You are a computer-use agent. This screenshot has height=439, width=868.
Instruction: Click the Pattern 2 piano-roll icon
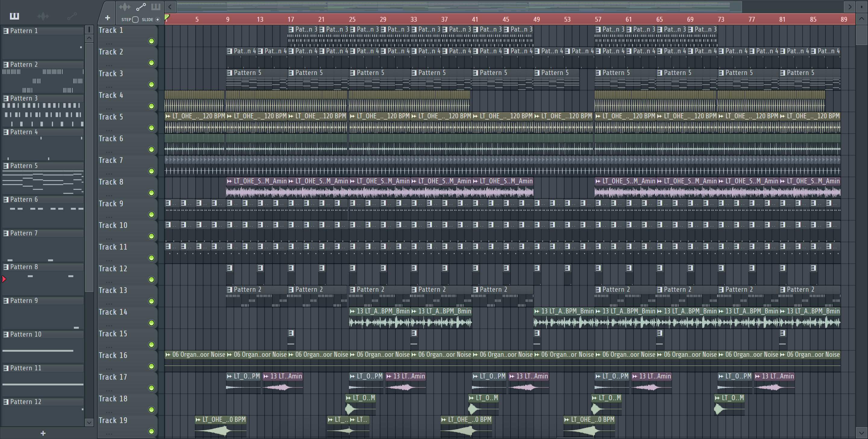pos(6,64)
